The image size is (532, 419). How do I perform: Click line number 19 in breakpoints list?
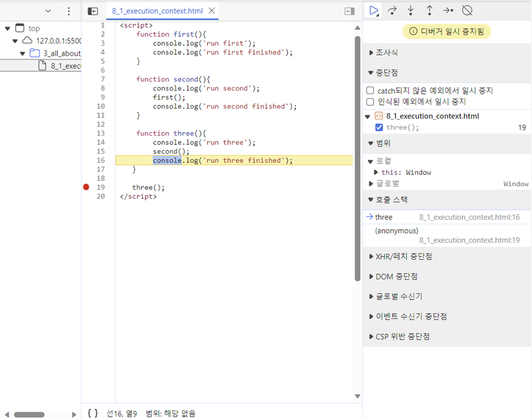[522, 127]
